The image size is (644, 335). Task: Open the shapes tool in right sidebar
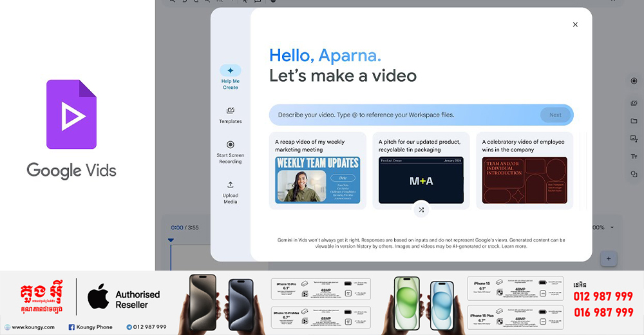point(634,174)
